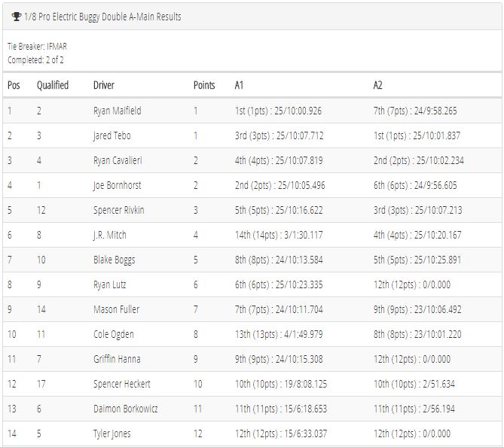Select the Joe Bornhorst row
The height and width of the screenshot is (447, 504).
[252, 185]
